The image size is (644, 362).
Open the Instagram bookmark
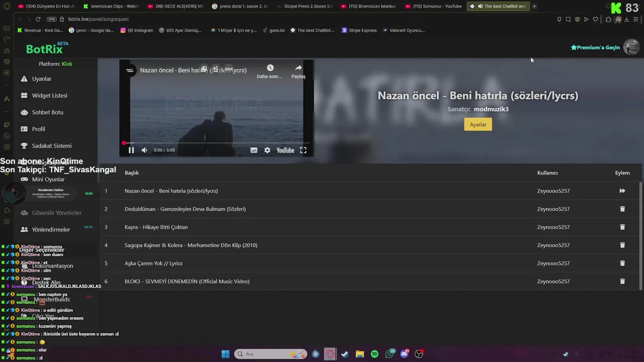point(137,30)
